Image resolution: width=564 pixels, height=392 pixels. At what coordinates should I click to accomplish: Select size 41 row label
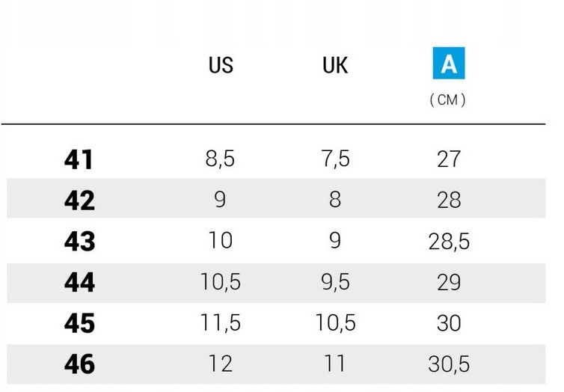click(79, 159)
